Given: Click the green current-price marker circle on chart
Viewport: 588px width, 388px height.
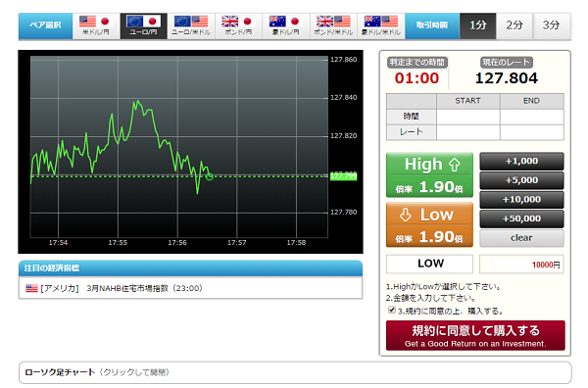Looking at the screenshot, I should tap(210, 176).
